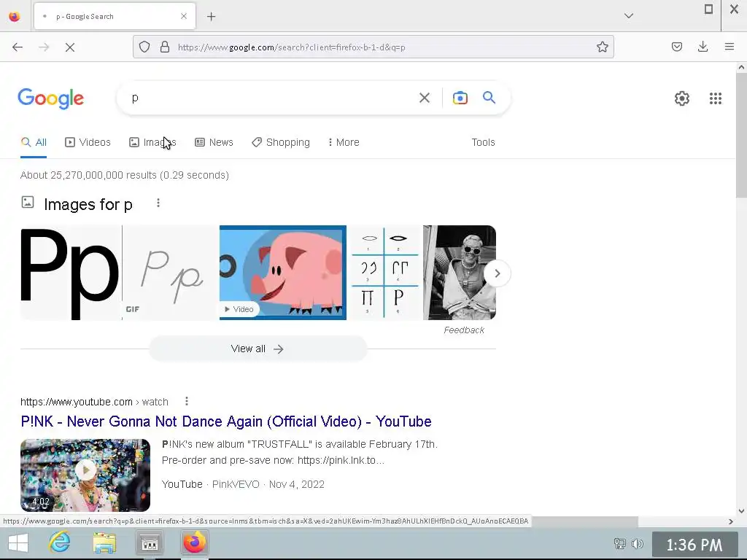
Task: Expand the More search categories menu
Action: [x=344, y=142]
